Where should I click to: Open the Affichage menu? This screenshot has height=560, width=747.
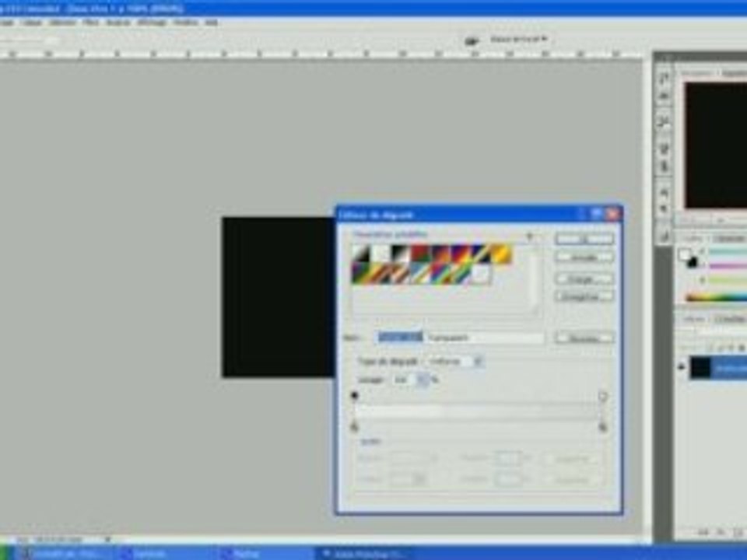pos(152,23)
